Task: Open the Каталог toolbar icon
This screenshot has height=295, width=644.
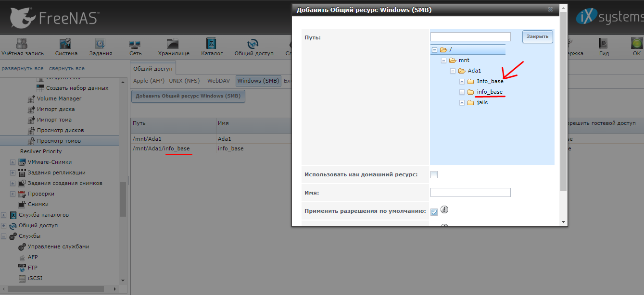Action: coord(212,43)
